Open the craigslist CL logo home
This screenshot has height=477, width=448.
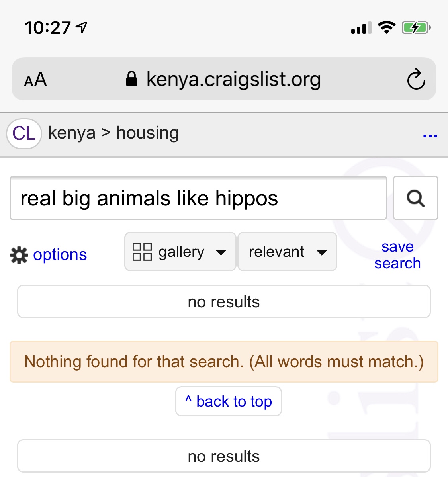tap(24, 133)
